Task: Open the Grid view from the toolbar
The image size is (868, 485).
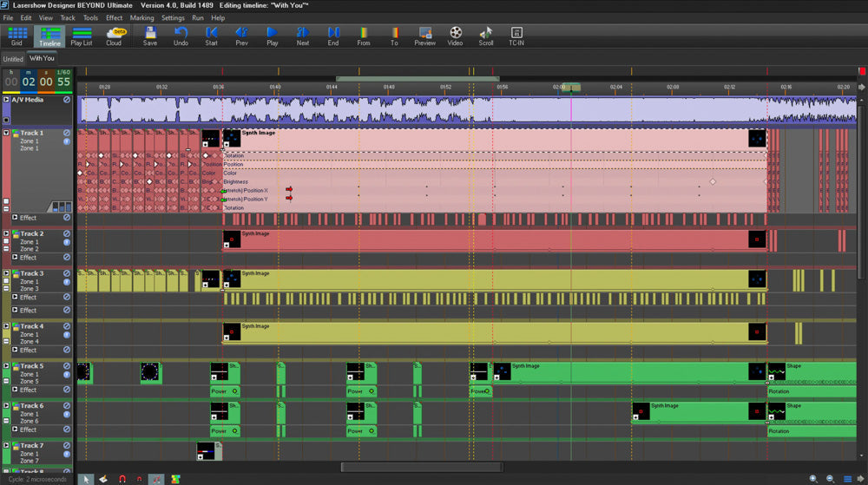Action: coord(16,36)
